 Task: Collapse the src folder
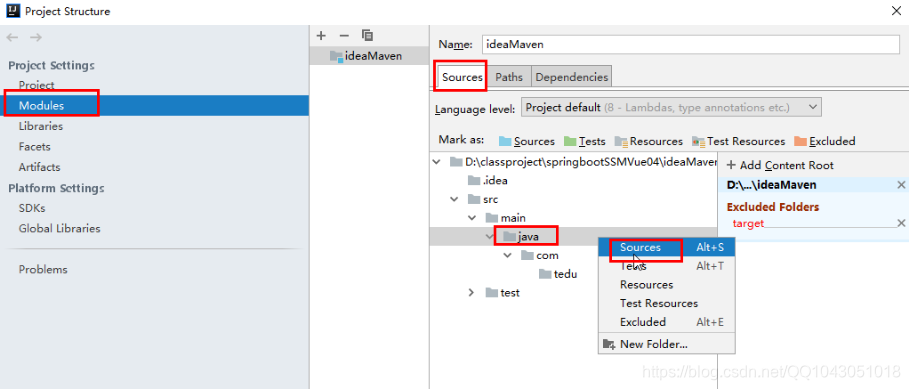pyautogui.click(x=454, y=199)
